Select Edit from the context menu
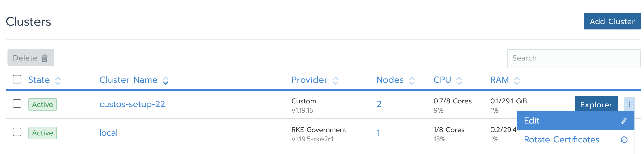 tap(576, 121)
